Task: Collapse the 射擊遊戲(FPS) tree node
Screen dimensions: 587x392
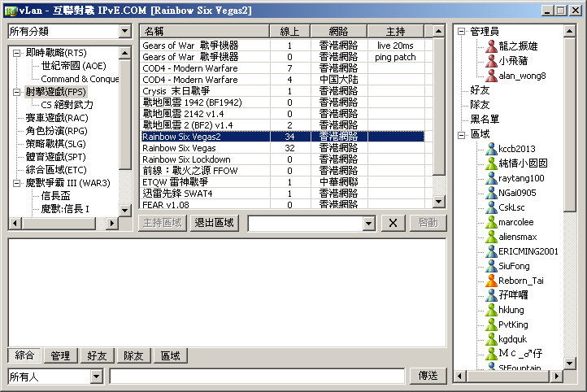Action: (16, 92)
